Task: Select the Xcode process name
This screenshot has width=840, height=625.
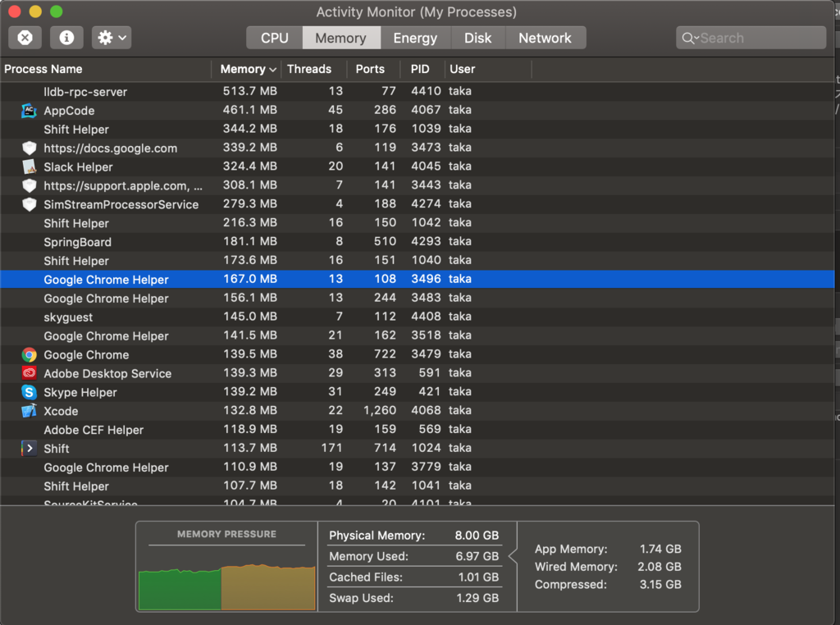Action: [x=61, y=411]
